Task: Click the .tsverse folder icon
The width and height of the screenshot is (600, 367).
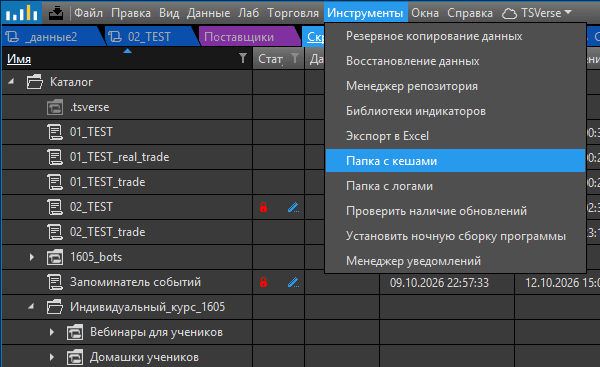Action: [55, 107]
